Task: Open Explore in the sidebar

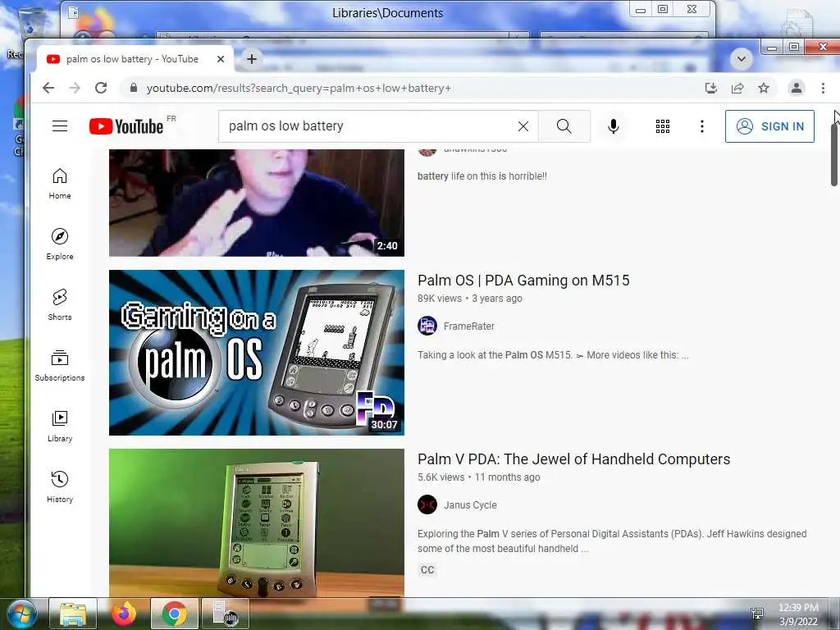Action: click(x=59, y=244)
